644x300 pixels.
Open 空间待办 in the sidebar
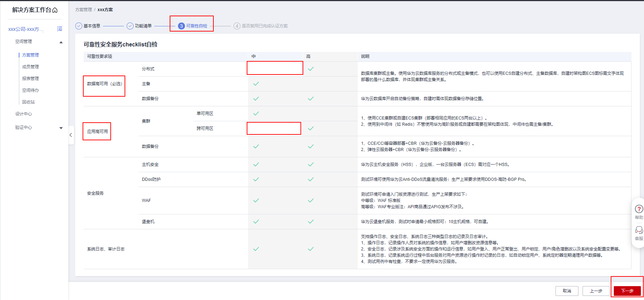tap(31, 90)
